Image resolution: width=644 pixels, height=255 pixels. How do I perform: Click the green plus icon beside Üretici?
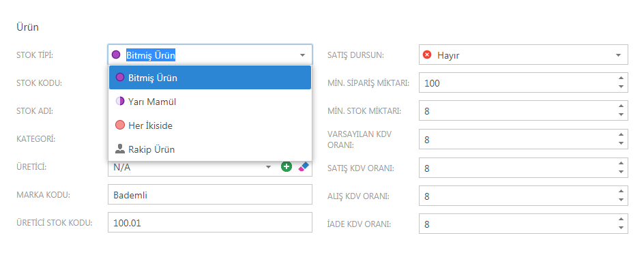(287, 167)
